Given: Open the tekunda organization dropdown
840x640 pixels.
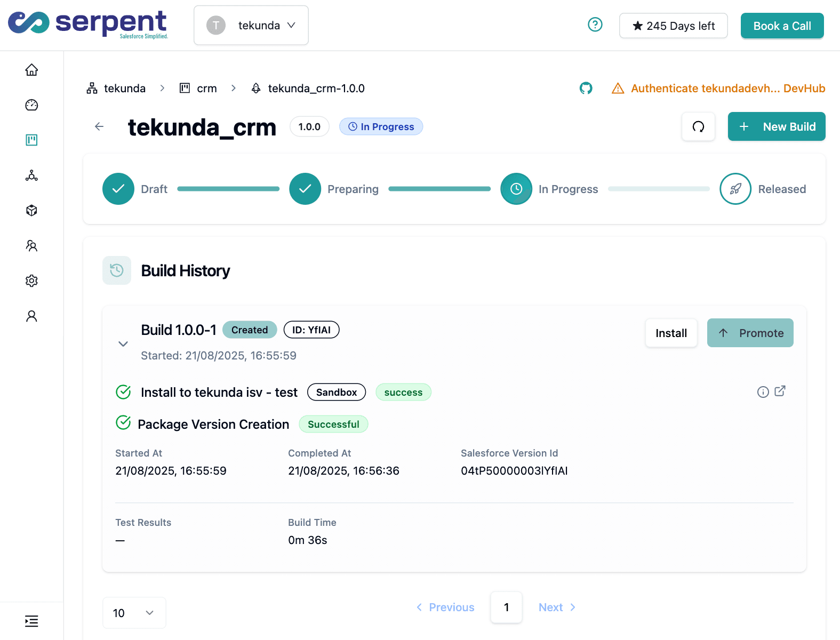Looking at the screenshot, I should 251,26.
